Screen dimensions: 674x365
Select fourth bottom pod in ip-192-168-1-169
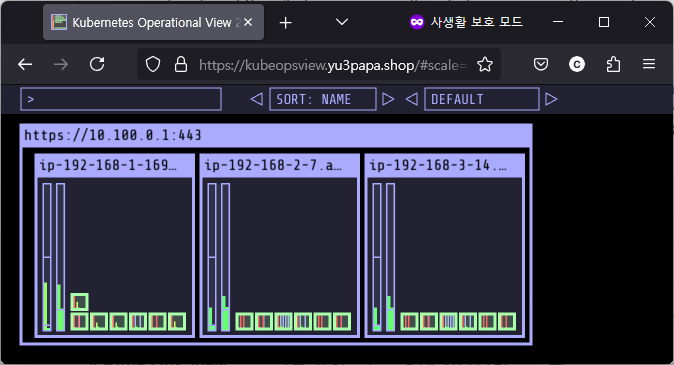click(x=138, y=322)
